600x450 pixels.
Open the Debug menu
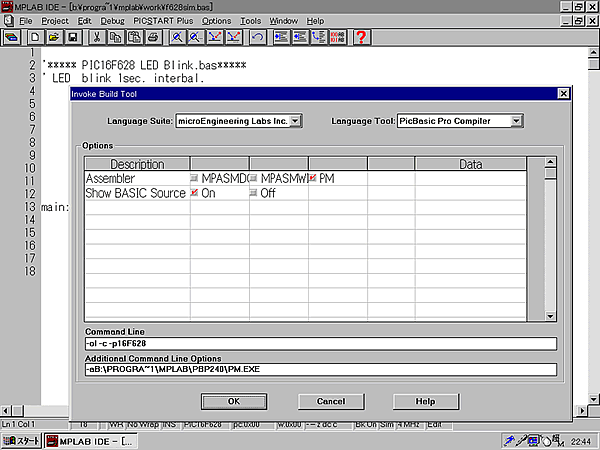tap(113, 20)
